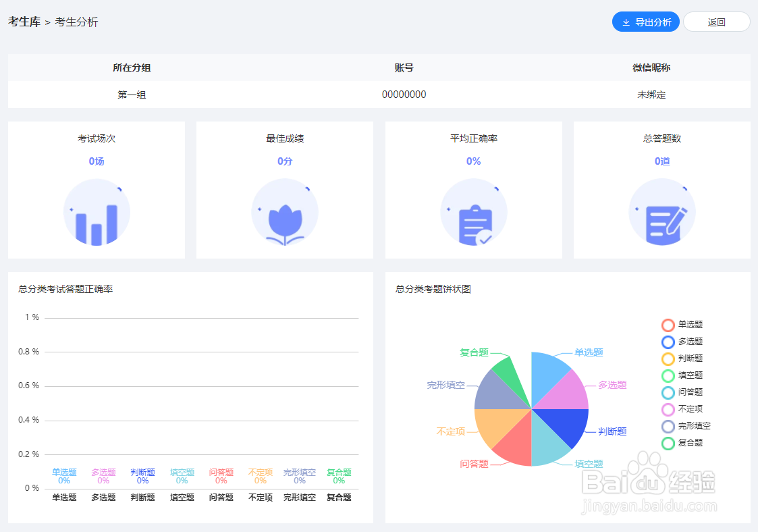758x532 pixels.
Task: Toggle 单选题 legend marker in pie chart
Action: click(x=668, y=325)
